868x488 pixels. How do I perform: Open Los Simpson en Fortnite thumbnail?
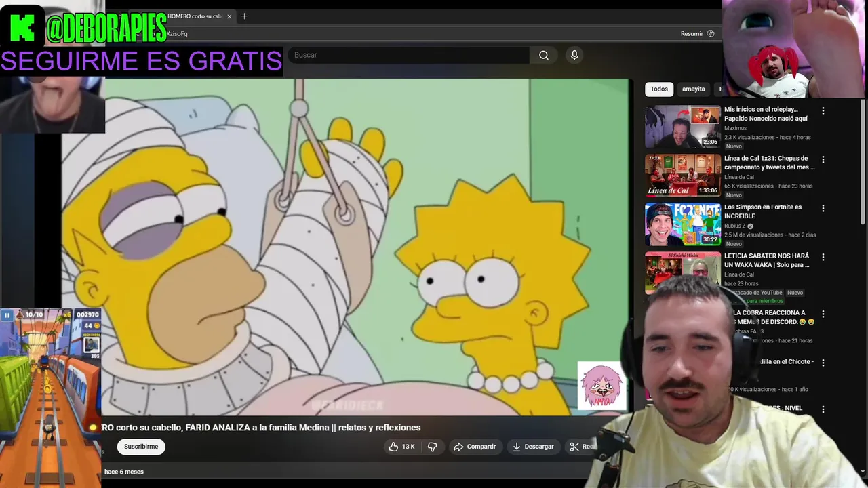(683, 224)
